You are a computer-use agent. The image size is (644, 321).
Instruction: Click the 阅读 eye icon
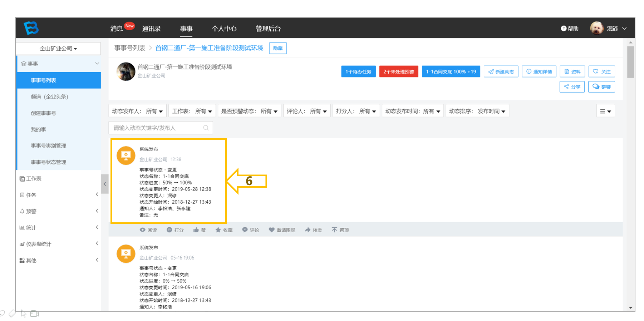coord(143,230)
